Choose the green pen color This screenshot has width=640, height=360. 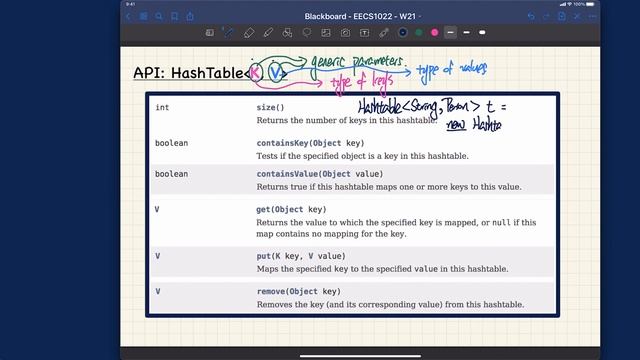tap(419, 33)
